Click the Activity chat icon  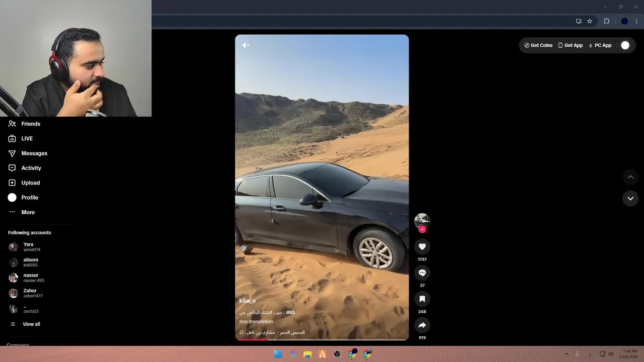pyautogui.click(x=12, y=168)
